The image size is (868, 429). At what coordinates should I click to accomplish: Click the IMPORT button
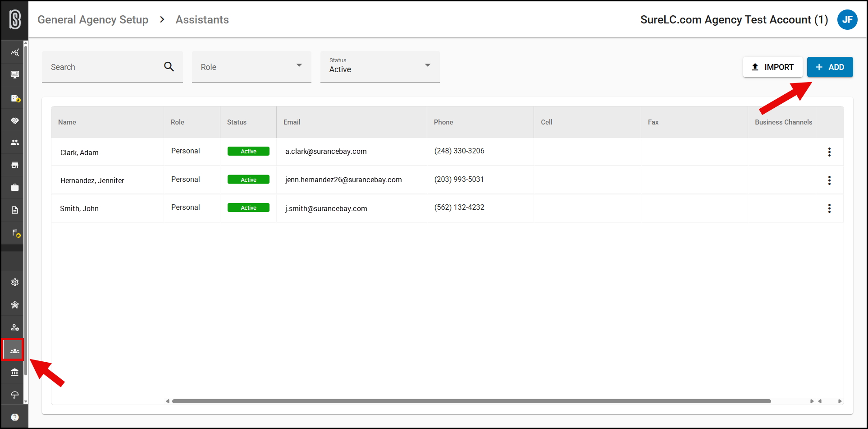[x=772, y=67]
